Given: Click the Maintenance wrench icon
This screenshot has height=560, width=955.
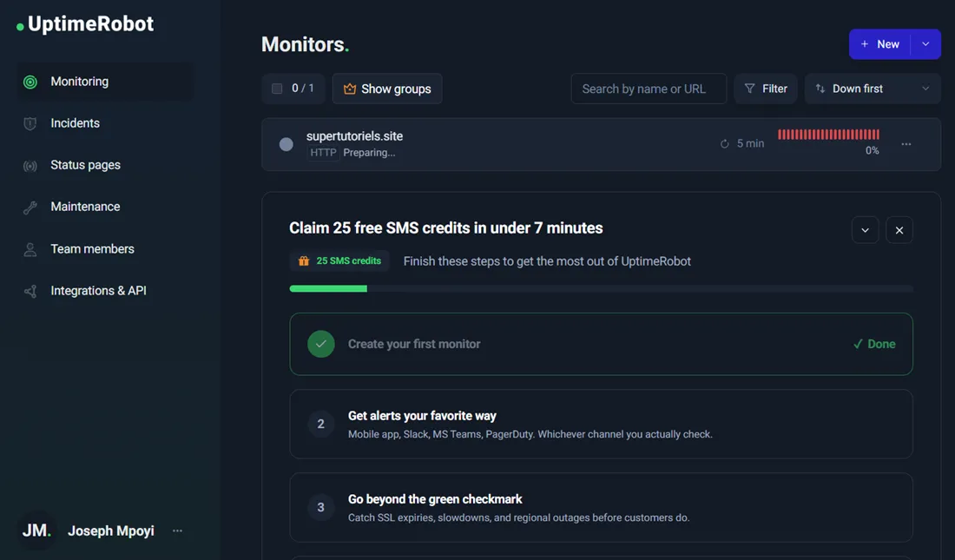Looking at the screenshot, I should tap(30, 208).
